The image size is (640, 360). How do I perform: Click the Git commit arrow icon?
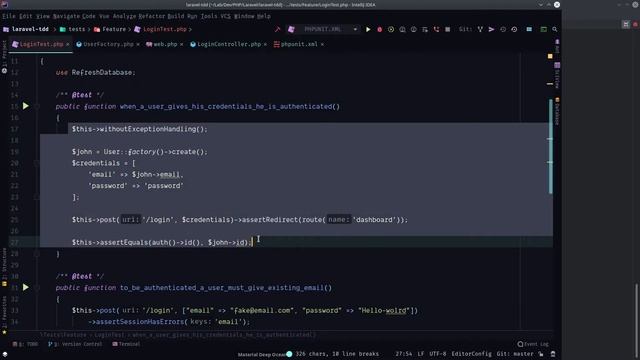point(491,29)
